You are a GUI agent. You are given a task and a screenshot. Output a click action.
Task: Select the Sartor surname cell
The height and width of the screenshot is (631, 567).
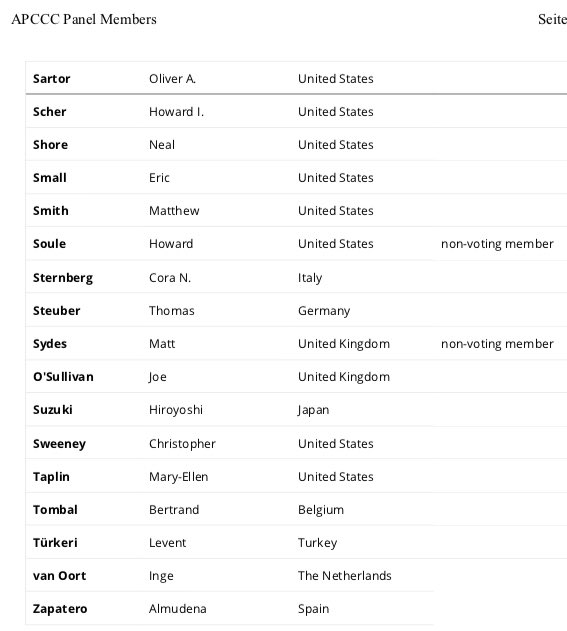click(x=52, y=78)
